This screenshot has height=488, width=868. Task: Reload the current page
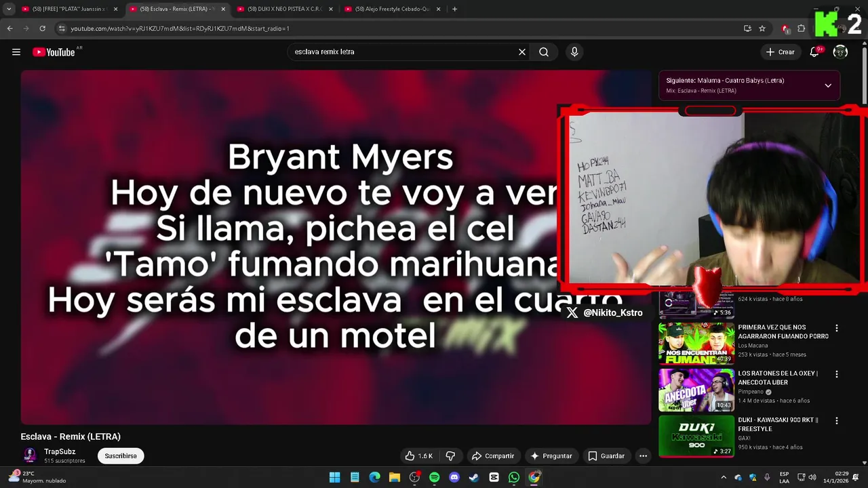click(x=42, y=28)
